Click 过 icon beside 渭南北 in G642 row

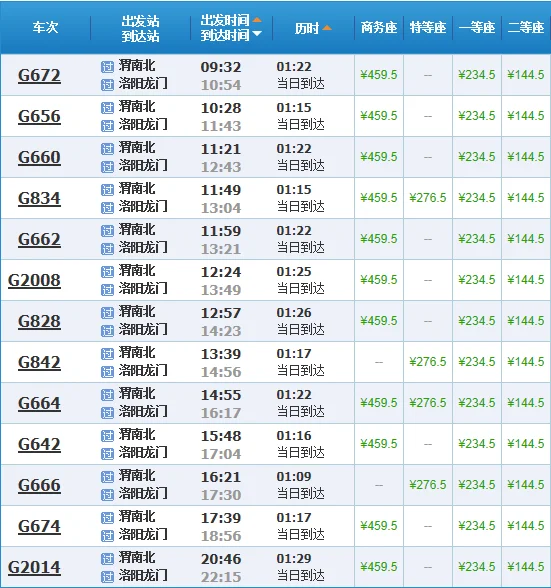[107, 436]
